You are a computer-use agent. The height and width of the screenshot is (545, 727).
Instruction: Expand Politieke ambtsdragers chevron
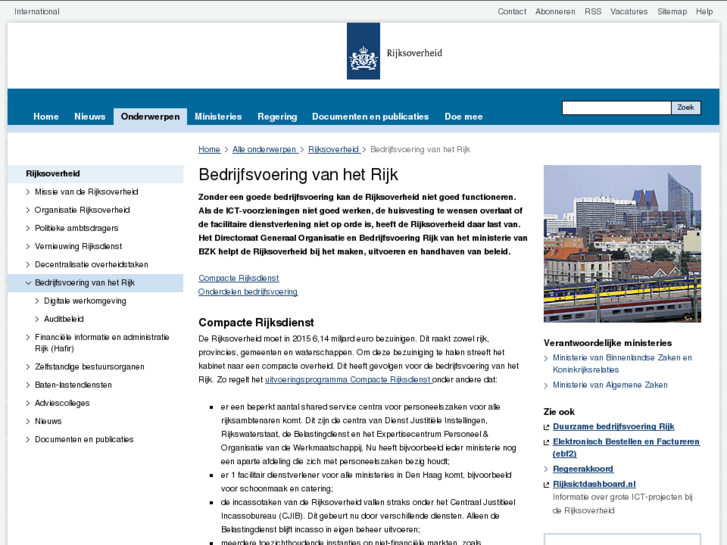click(28, 228)
